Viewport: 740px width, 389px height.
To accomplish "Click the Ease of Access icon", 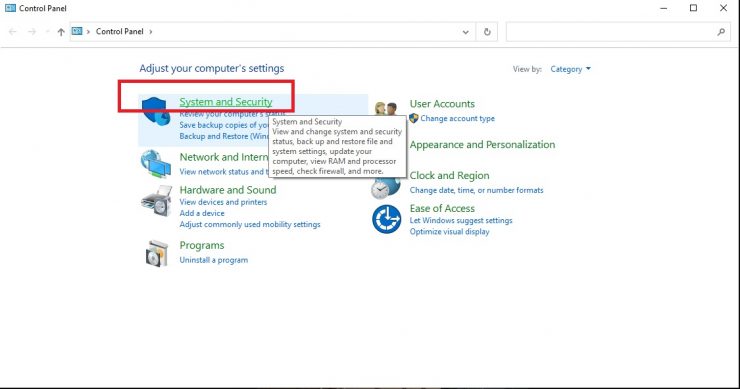I will pos(387,219).
